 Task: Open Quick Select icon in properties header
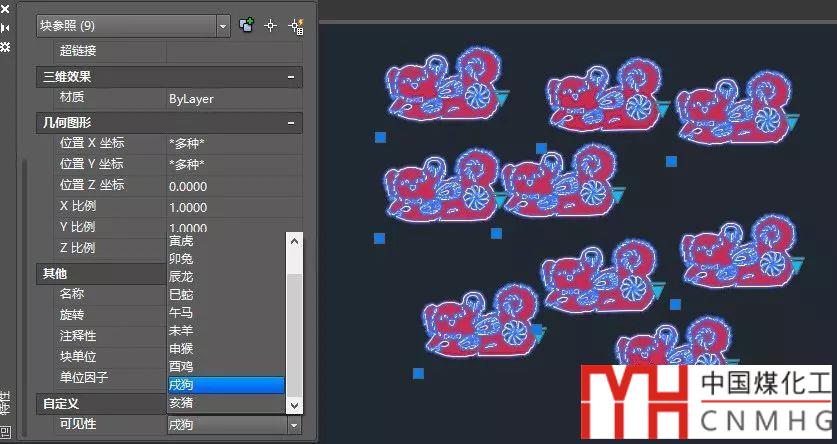pos(295,25)
